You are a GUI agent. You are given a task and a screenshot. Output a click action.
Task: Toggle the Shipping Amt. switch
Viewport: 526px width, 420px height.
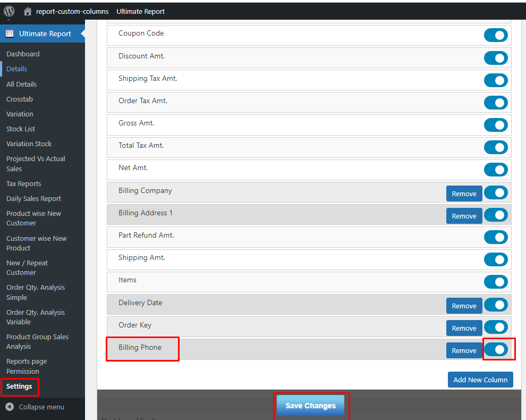coord(496,259)
